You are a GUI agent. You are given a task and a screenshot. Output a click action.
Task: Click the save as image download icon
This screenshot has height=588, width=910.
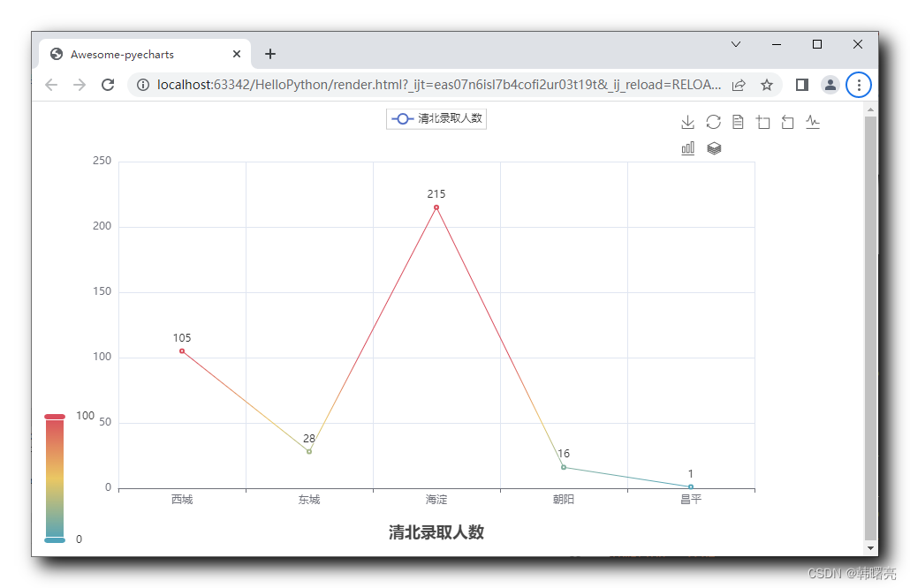click(x=688, y=122)
